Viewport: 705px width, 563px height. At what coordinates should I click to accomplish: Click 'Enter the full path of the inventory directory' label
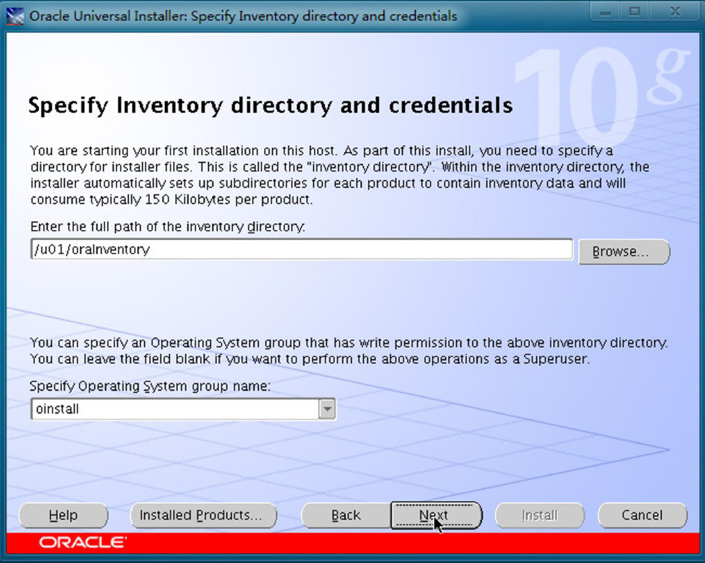[x=168, y=226]
